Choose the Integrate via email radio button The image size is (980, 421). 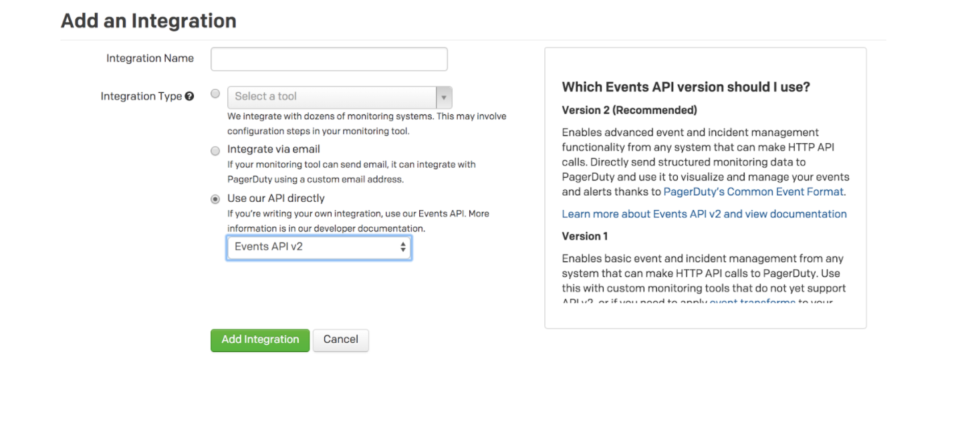(215, 151)
